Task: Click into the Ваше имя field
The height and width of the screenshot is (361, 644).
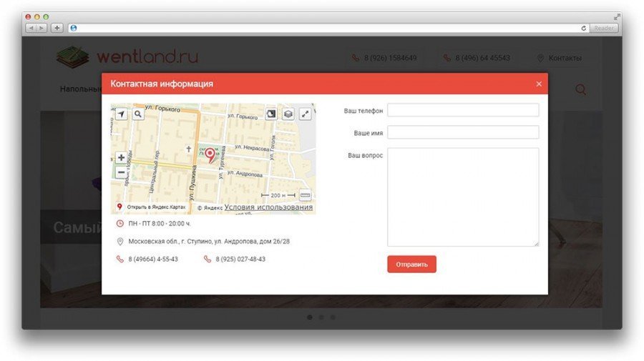Action: tap(462, 132)
